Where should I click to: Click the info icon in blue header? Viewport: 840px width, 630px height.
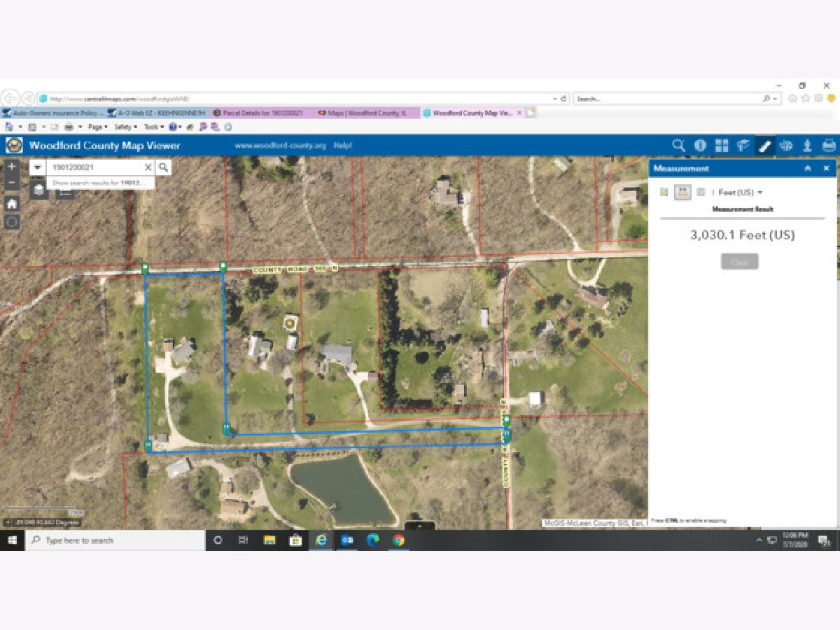[x=700, y=146]
